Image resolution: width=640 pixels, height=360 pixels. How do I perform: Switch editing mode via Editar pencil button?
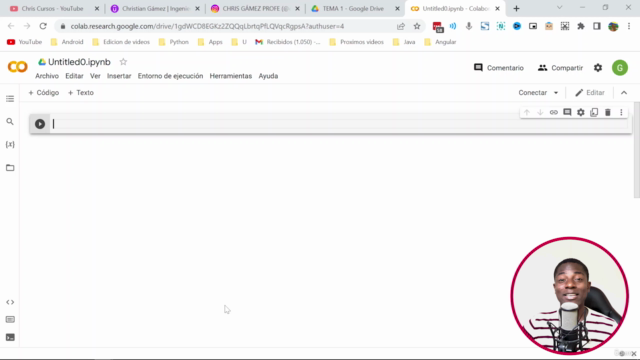point(590,93)
